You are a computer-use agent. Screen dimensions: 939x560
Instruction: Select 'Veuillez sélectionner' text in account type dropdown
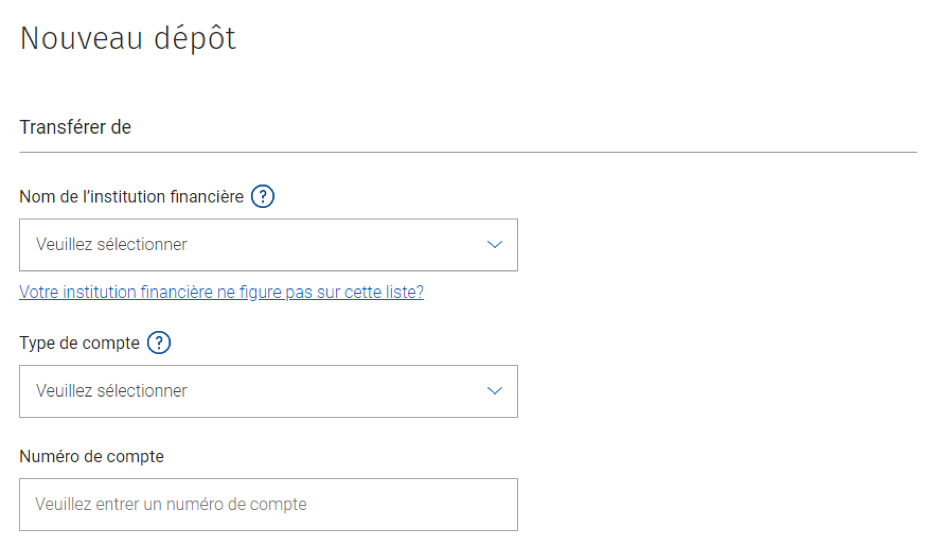coord(111,391)
